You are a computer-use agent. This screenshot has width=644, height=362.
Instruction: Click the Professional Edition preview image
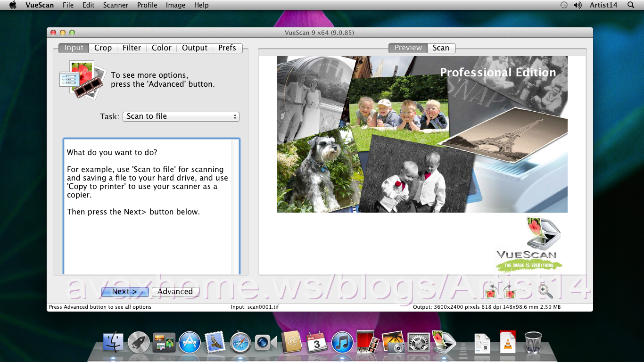pos(422,134)
